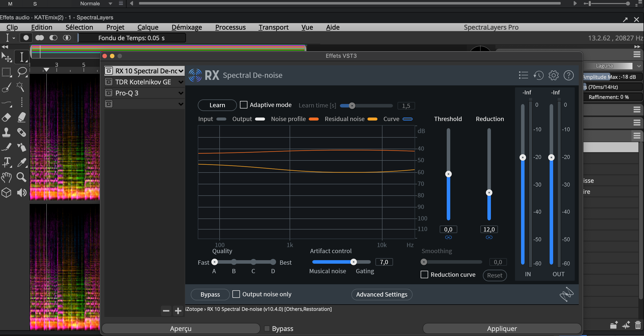644x336 pixels.
Task: Select the Zoom magnifier tool
Action: tap(22, 178)
